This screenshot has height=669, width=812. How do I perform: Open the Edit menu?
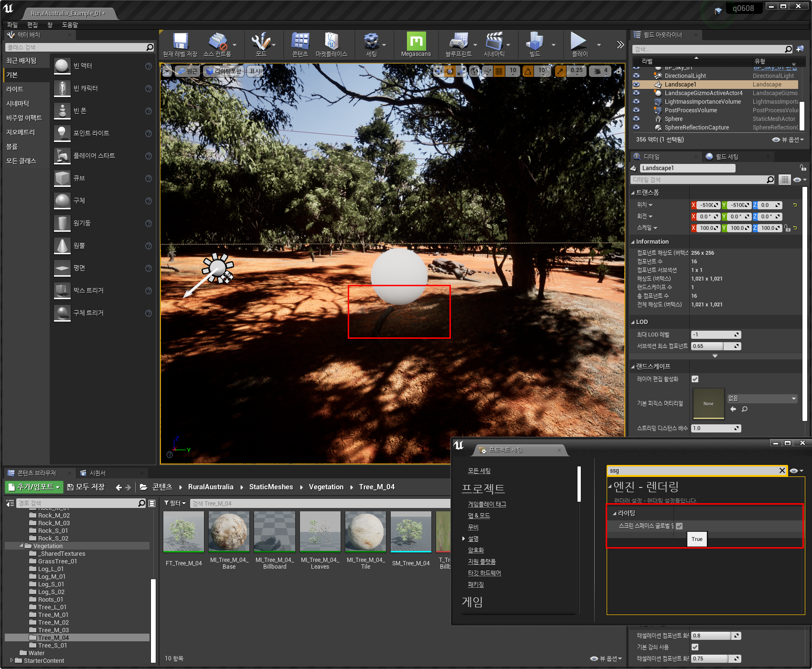coord(32,25)
